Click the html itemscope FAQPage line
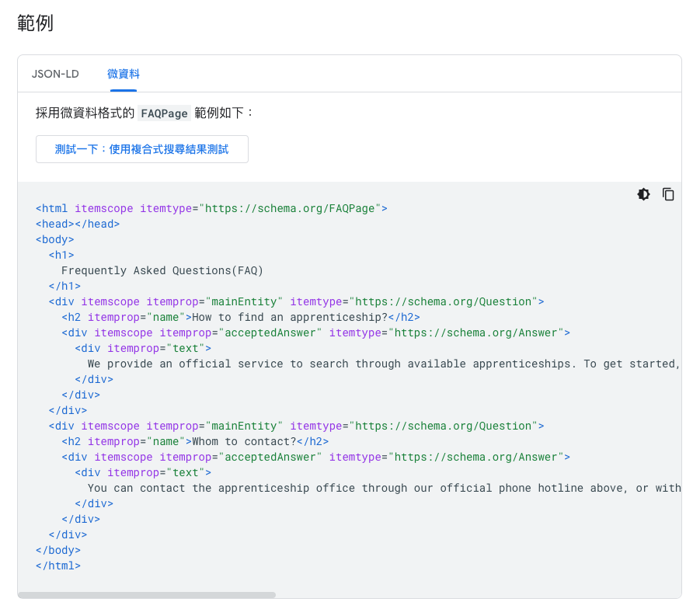 pyautogui.click(x=211, y=208)
